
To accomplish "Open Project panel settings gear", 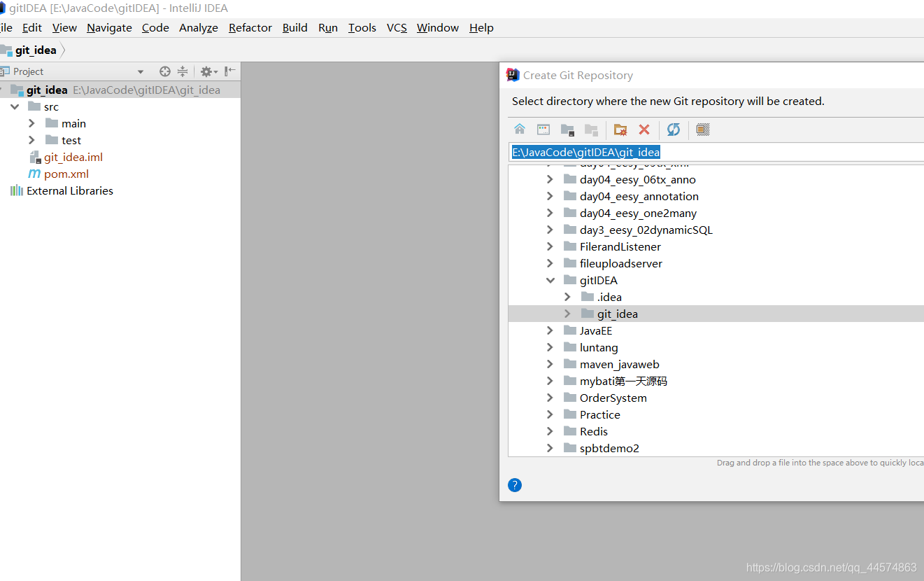I will point(208,71).
